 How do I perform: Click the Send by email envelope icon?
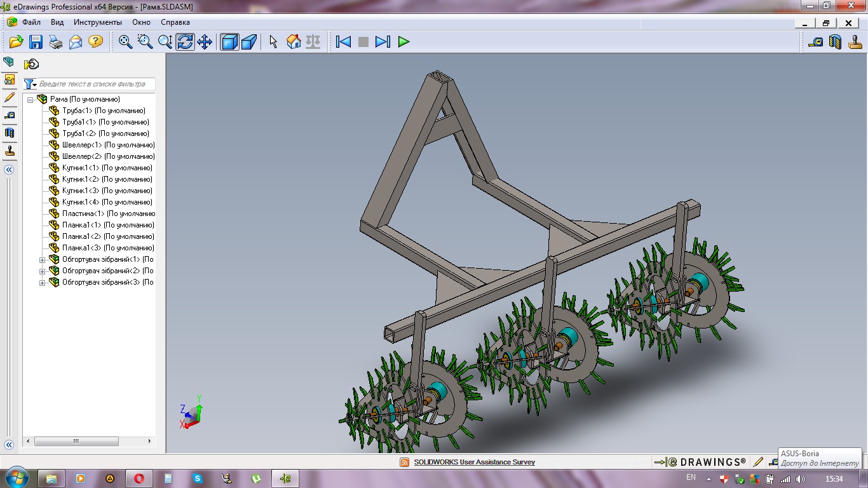point(76,42)
